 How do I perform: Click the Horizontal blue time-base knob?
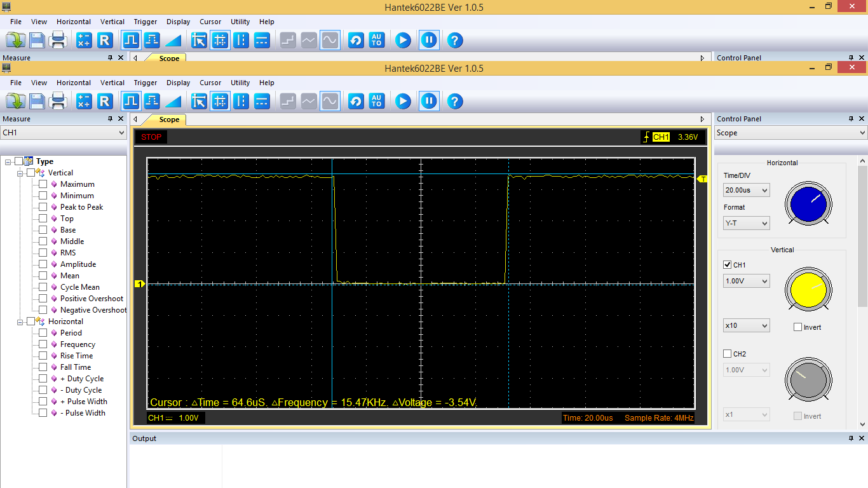coord(807,203)
